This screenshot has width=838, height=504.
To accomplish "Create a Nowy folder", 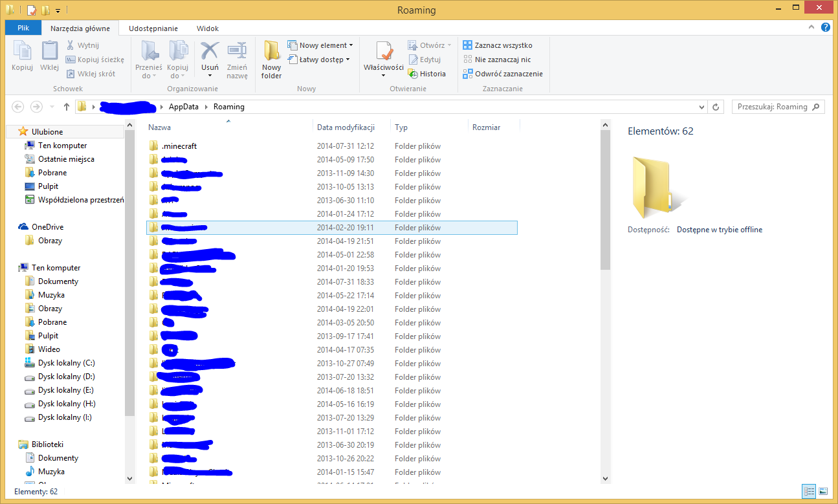I will coord(272,60).
